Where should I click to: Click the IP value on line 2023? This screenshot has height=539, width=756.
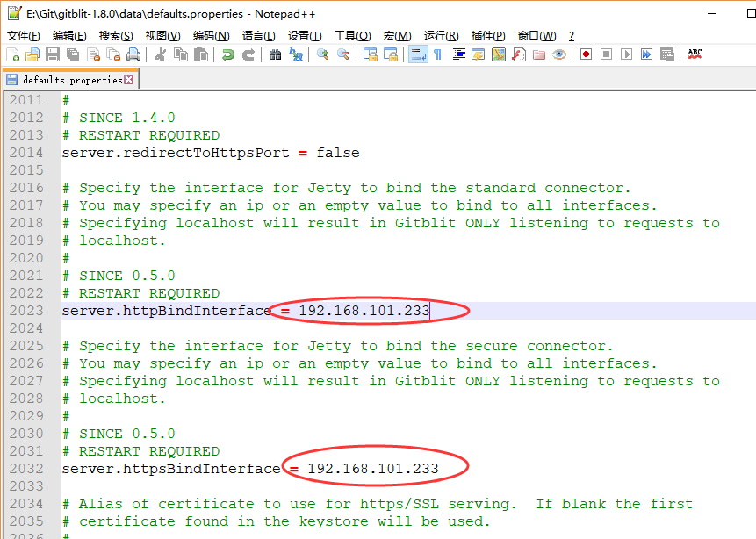pos(364,311)
